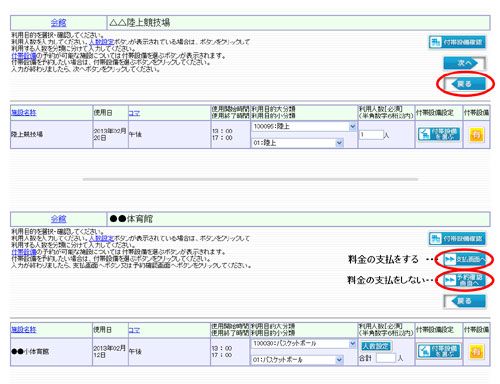This screenshot has width=500, height=384.
Task: Open the 100095:陸上 purpose dropdown
Action: pyautogui.click(x=304, y=126)
